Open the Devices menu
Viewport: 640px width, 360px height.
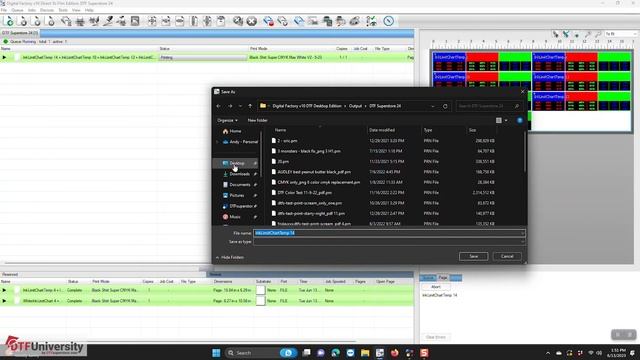(47, 10)
